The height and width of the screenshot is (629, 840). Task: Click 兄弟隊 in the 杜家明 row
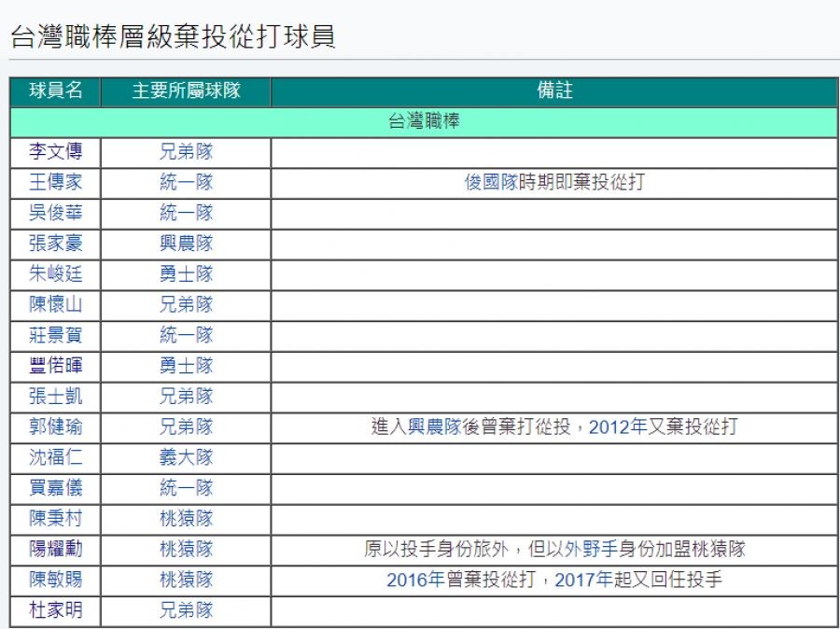(186, 609)
